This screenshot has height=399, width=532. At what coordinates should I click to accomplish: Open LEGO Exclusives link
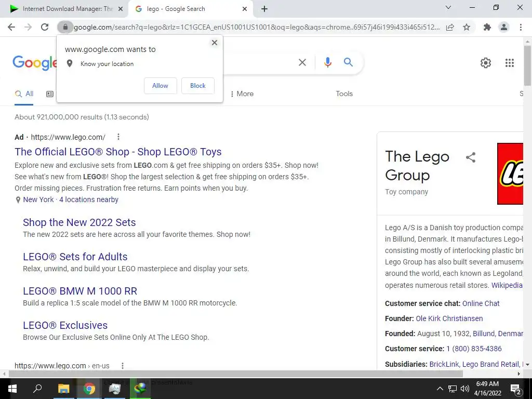[65, 325]
